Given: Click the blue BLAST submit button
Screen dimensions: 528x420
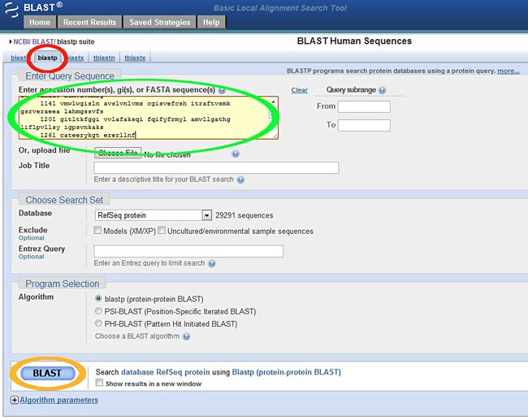Looking at the screenshot, I should click(x=47, y=373).
